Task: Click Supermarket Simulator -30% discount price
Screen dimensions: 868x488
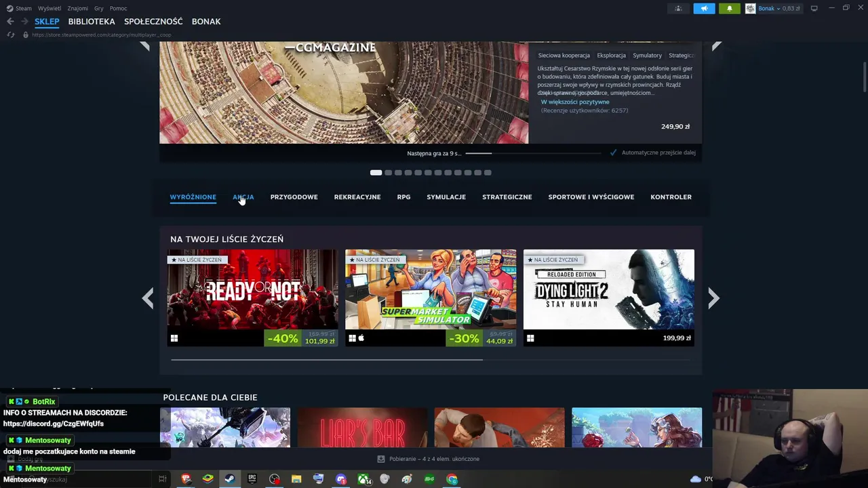Action: [x=481, y=338]
